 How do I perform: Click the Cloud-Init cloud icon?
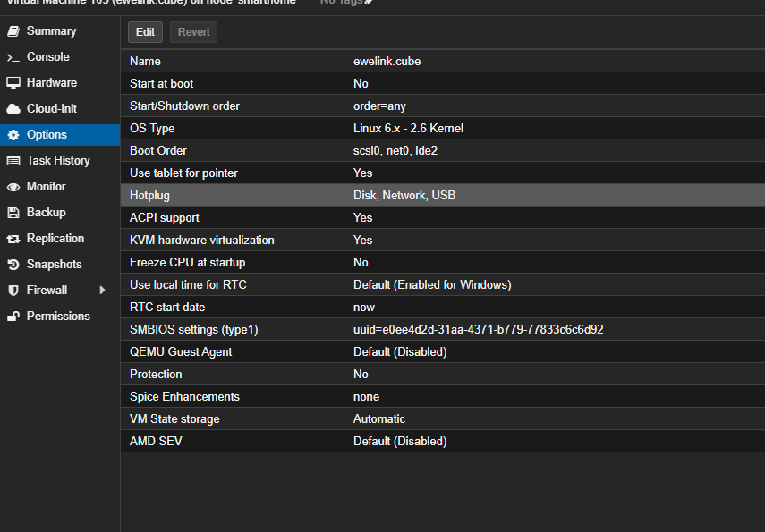pyautogui.click(x=13, y=109)
